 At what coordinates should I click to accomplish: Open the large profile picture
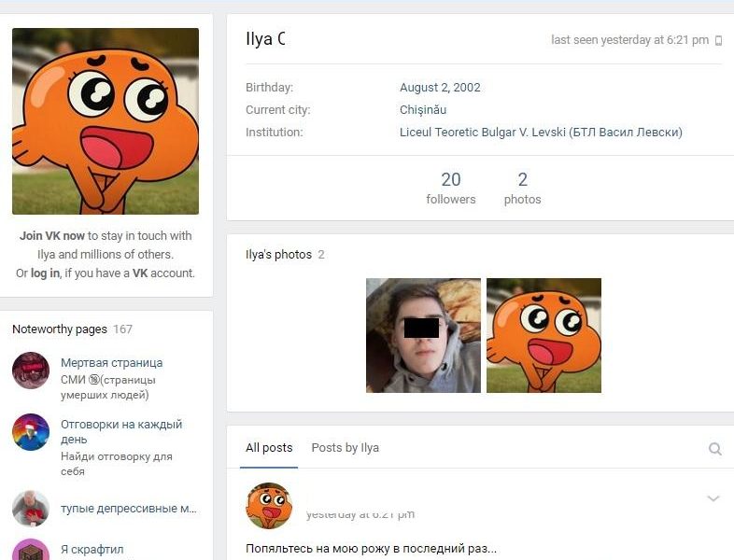(106, 121)
